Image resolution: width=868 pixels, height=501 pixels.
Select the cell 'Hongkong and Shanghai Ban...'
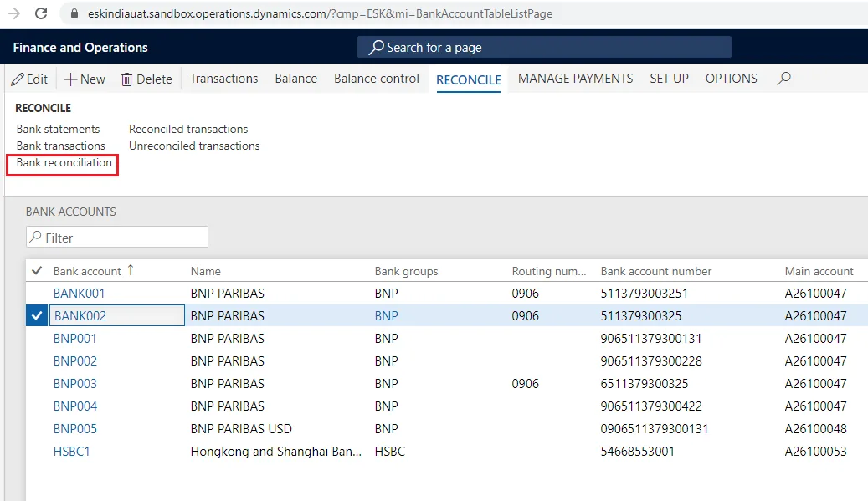tap(275, 452)
